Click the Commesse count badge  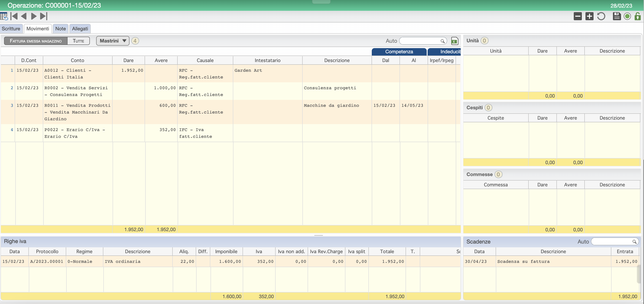[x=498, y=174]
